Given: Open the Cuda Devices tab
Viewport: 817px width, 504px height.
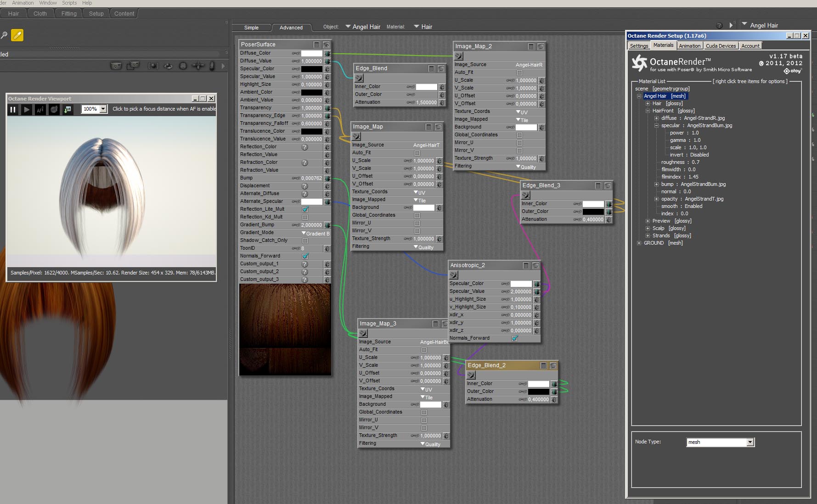Looking at the screenshot, I should pos(721,46).
